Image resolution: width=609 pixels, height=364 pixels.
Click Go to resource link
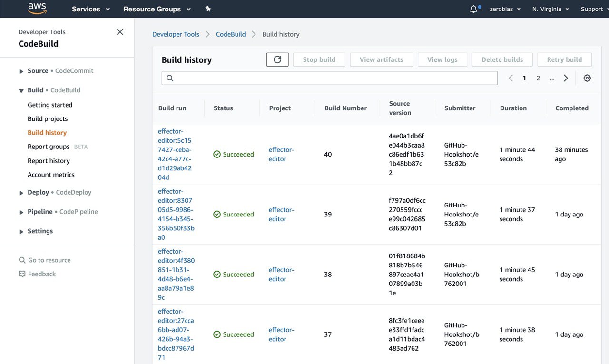click(x=49, y=260)
